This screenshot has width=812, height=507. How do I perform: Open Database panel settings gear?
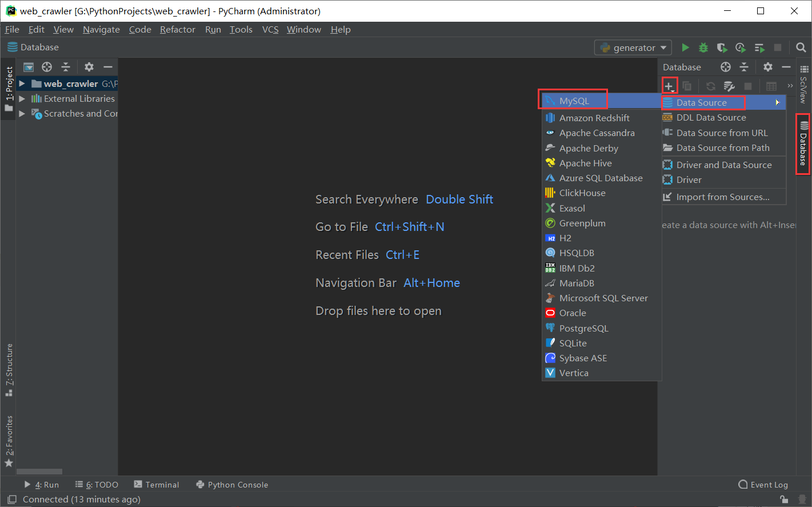(x=767, y=67)
